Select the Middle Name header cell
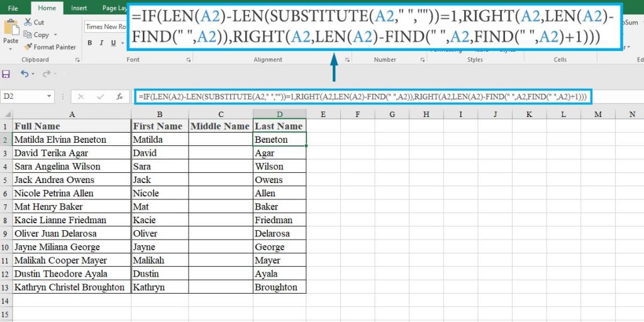 pyautogui.click(x=221, y=126)
